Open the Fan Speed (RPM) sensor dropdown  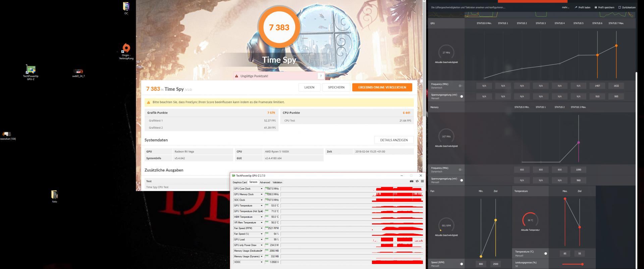(262, 228)
